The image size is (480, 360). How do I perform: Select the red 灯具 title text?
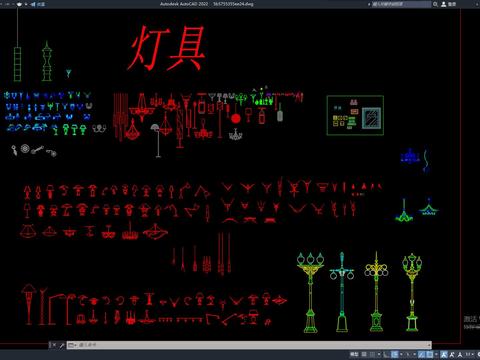click(x=167, y=48)
